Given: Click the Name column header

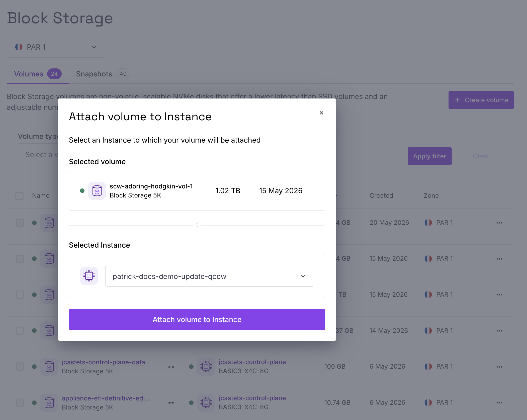Looking at the screenshot, I should pyautogui.click(x=41, y=195).
